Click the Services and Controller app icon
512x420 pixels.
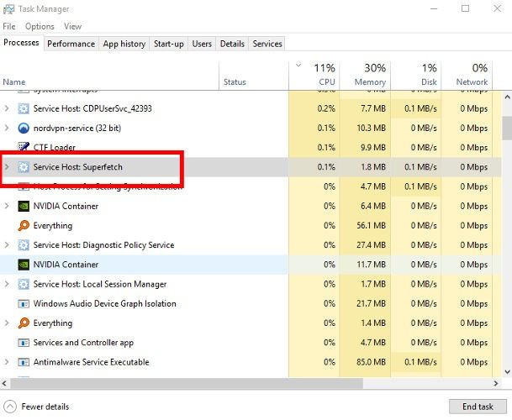tap(24, 343)
